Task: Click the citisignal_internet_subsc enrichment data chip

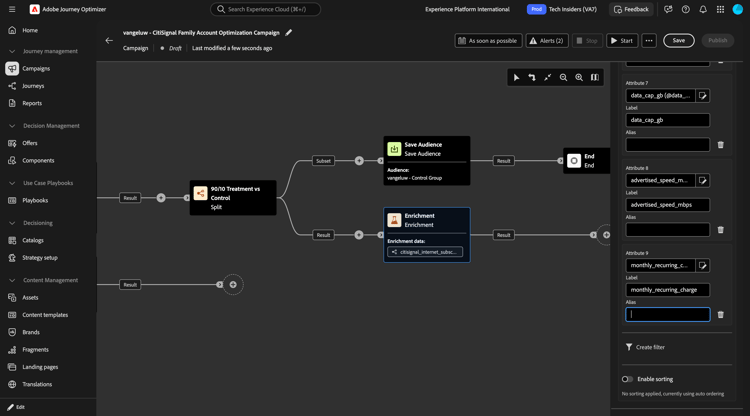Action: 425,252
